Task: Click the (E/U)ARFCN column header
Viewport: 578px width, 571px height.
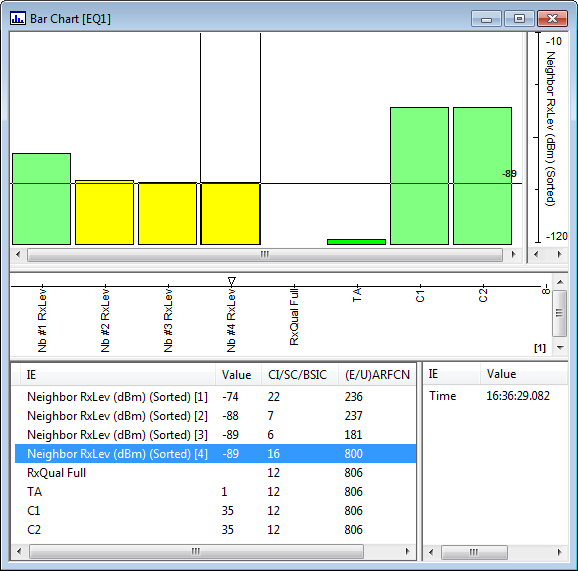Action: [377, 375]
